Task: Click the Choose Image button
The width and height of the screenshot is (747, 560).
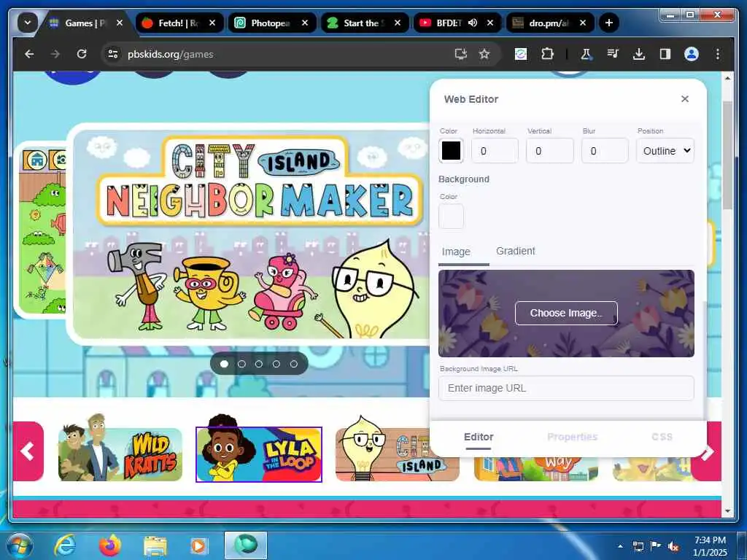Action: coord(566,313)
